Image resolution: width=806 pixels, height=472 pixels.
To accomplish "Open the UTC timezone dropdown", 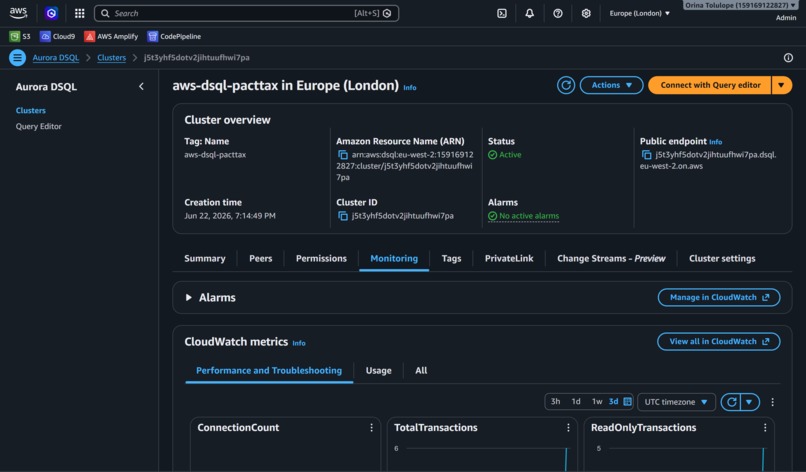I will [676, 402].
